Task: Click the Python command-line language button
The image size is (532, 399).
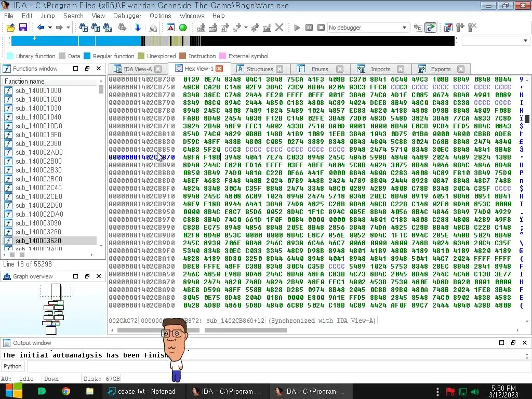Action: [12, 366]
